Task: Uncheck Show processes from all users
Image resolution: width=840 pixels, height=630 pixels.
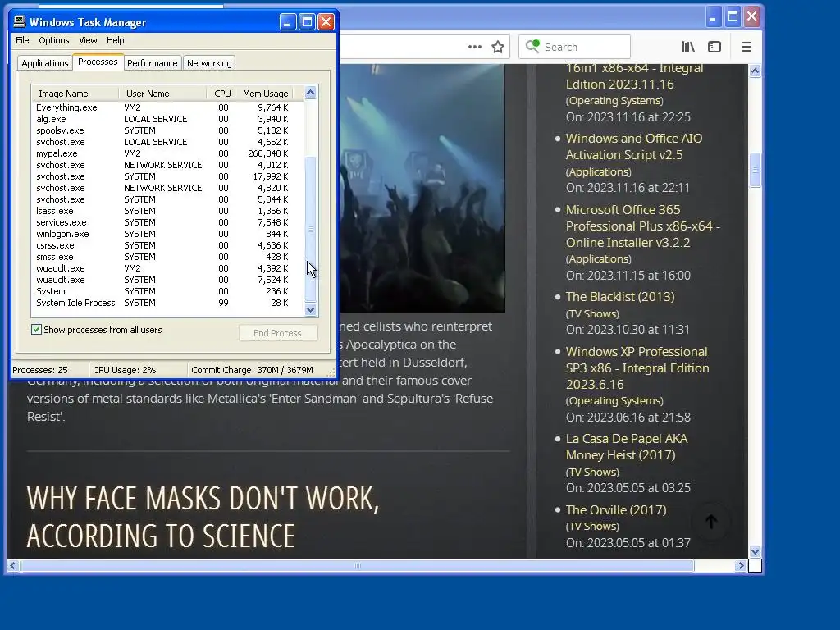Action: [36, 330]
